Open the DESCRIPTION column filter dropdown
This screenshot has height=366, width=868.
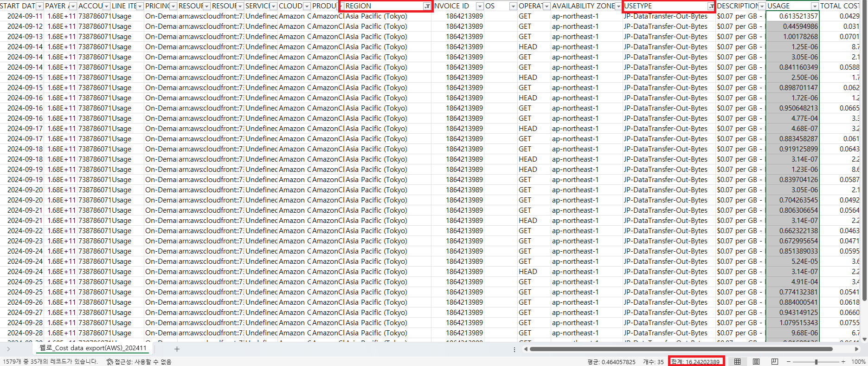point(762,6)
